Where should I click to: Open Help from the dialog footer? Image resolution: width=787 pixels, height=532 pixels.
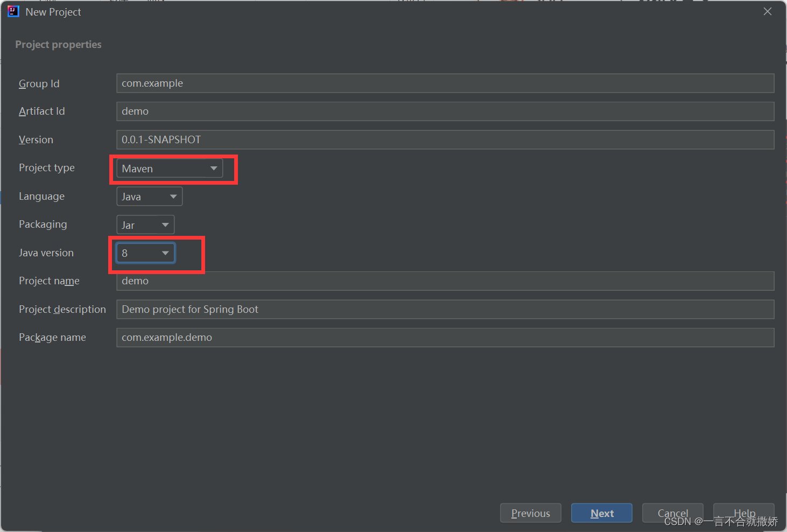(x=744, y=512)
